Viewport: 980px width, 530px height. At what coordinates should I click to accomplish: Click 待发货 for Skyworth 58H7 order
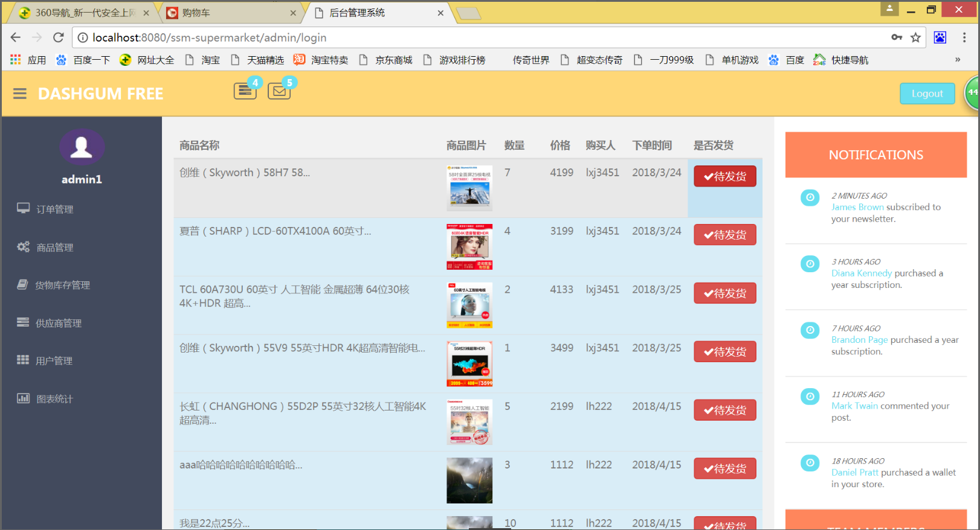725,176
